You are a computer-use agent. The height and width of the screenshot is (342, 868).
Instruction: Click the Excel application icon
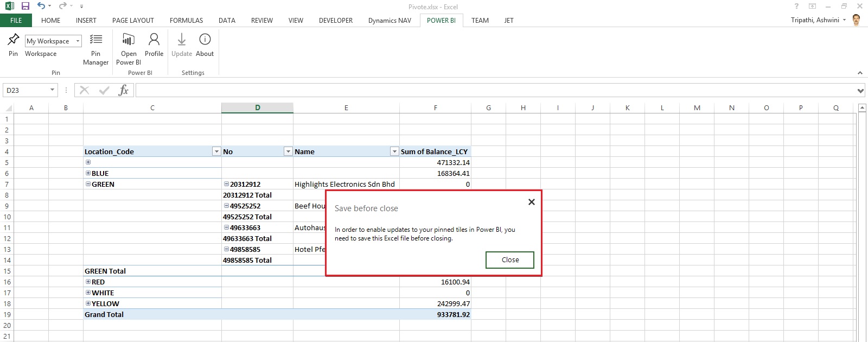tap(9, 6)
